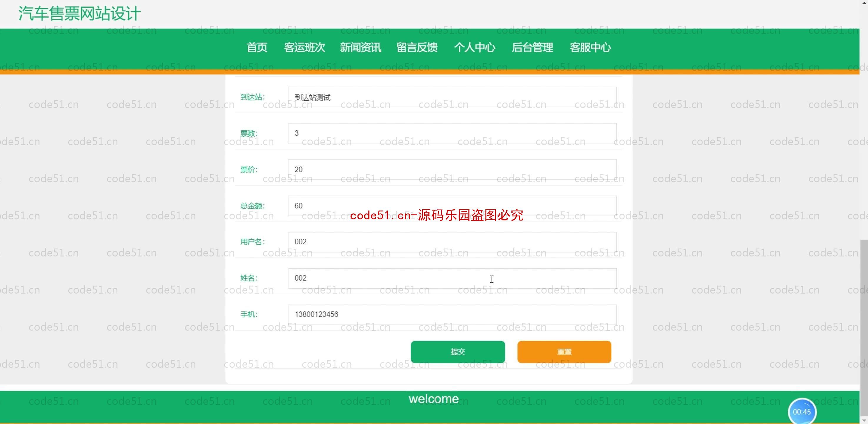Click the 总金额: label

pyautogui.click(x=252, y=206)
